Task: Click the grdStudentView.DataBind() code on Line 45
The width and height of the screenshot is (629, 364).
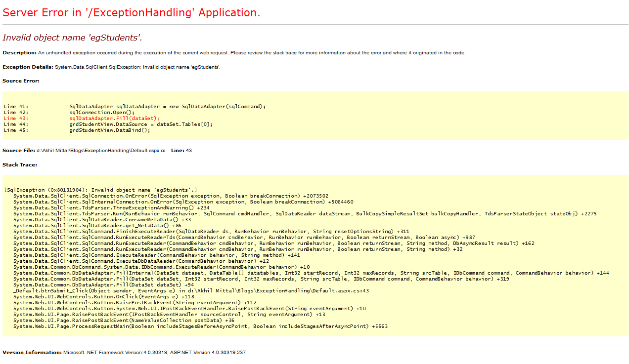Action: [x=109, y=130]
